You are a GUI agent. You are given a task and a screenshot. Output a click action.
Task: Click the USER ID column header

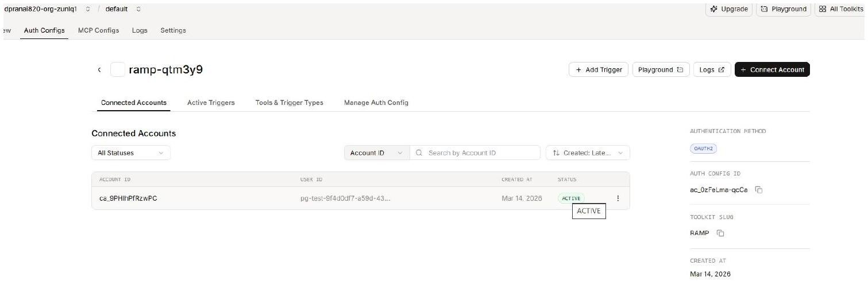(x=311, y=179)
